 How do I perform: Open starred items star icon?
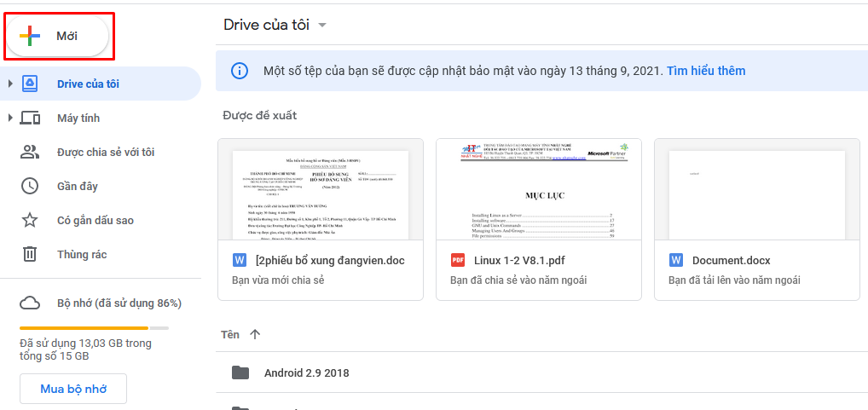coord(30,221)
